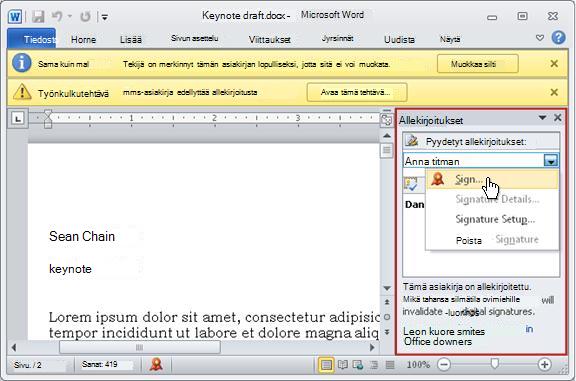The image size is (576, 381).
Task: Dismiss the Työnkulkutehtävä message bar
Action: (x=554, y=92)
